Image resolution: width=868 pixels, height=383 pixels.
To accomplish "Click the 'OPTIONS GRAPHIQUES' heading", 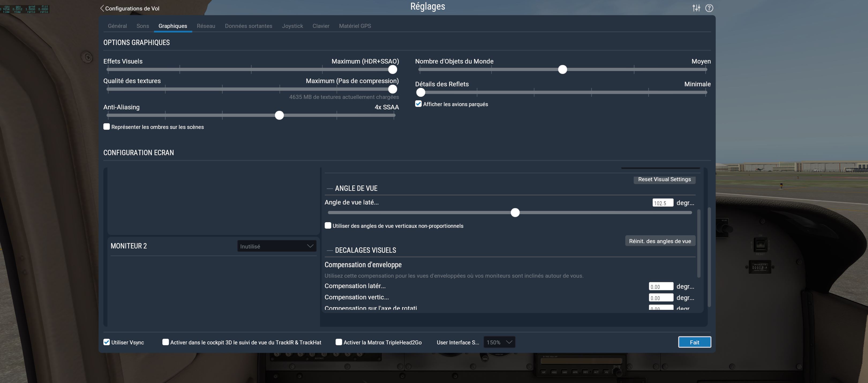I will (x=137, y=42).
